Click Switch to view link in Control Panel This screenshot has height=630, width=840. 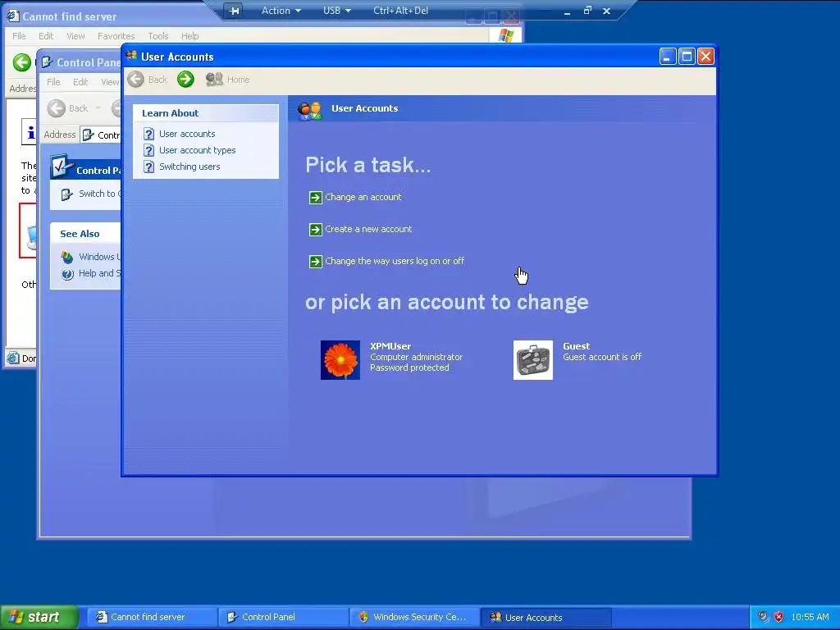pyautogui.click(x=99, y=194)
